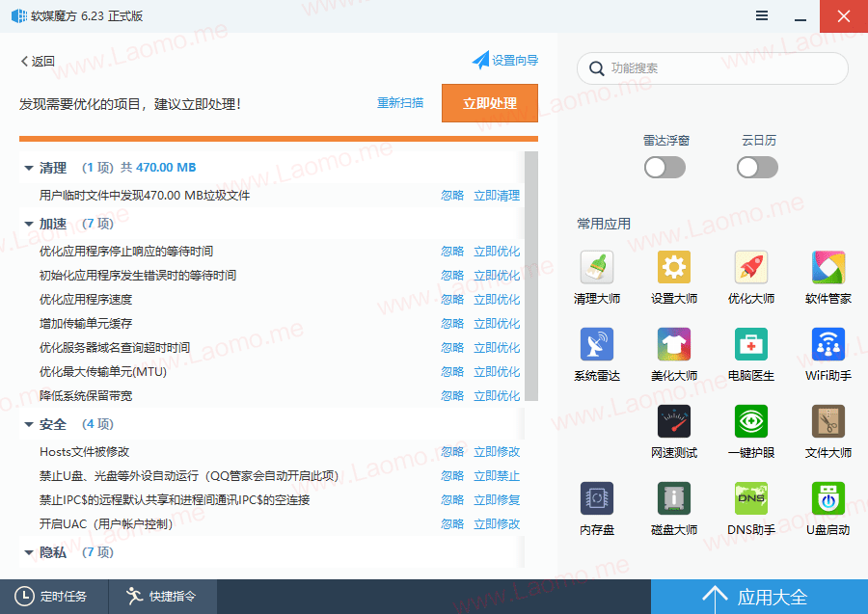This screenshot has width=868, height=614.
Task: Open the hamburger main menu
Action: click(x=762, y=16)
